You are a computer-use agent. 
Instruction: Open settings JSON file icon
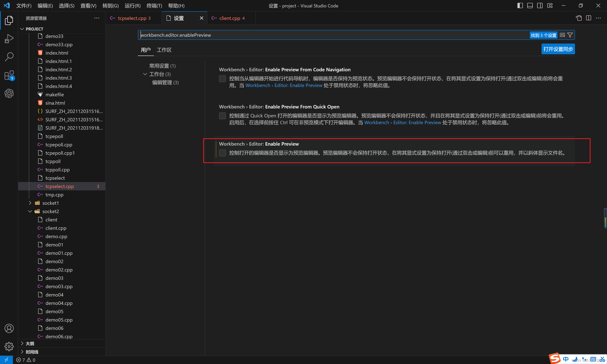click(579, 18)
